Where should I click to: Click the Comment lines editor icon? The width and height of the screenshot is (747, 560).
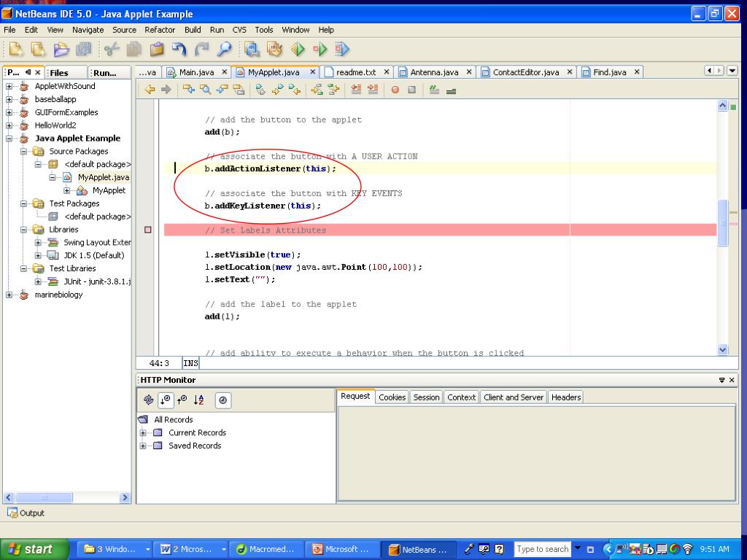coord(434,90)
